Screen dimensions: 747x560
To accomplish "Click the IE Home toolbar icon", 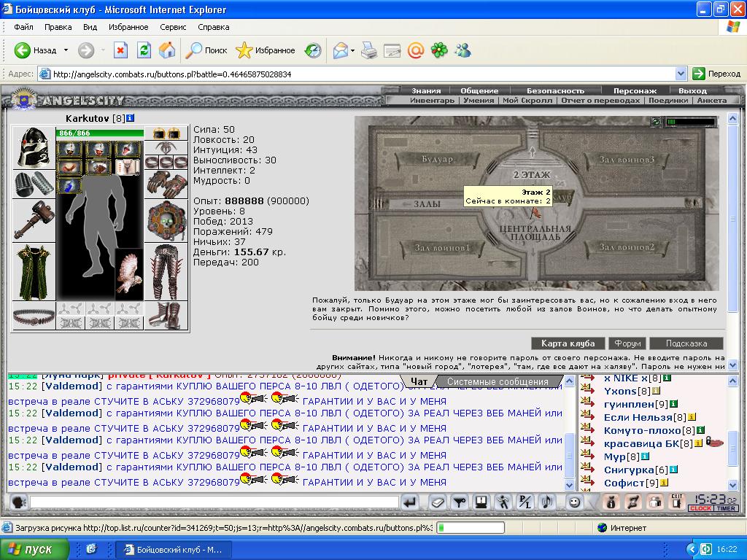I will 167,50.
